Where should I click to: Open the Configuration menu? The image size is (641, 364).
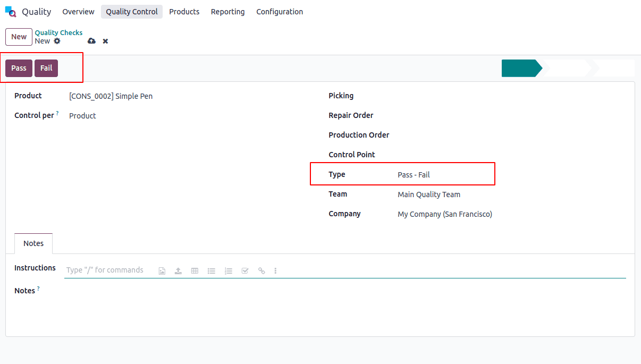280,11
